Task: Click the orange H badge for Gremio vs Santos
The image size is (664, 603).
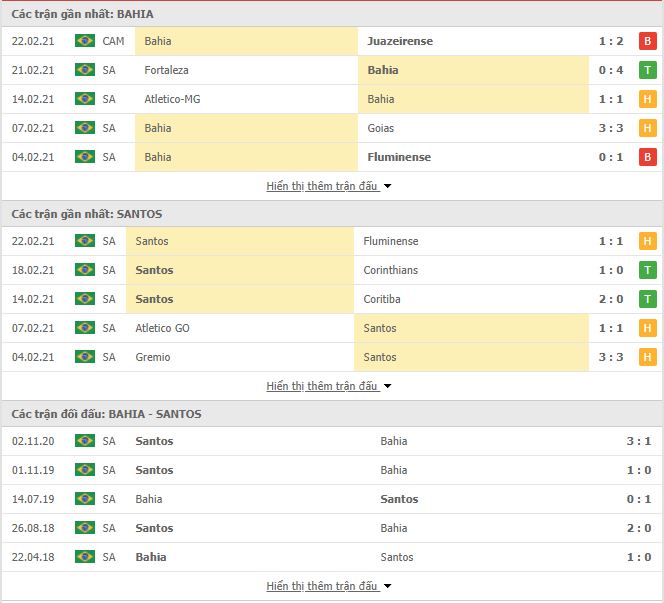Action: point(647,357)
